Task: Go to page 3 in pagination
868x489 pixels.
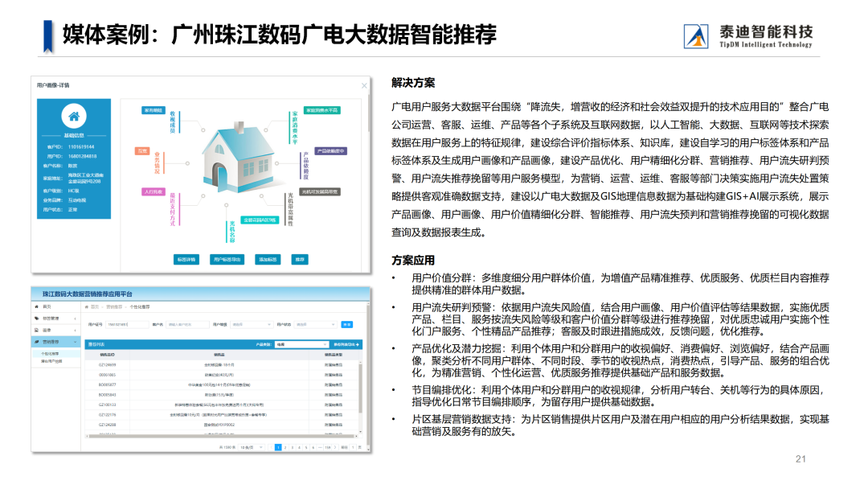Action: 293,447
